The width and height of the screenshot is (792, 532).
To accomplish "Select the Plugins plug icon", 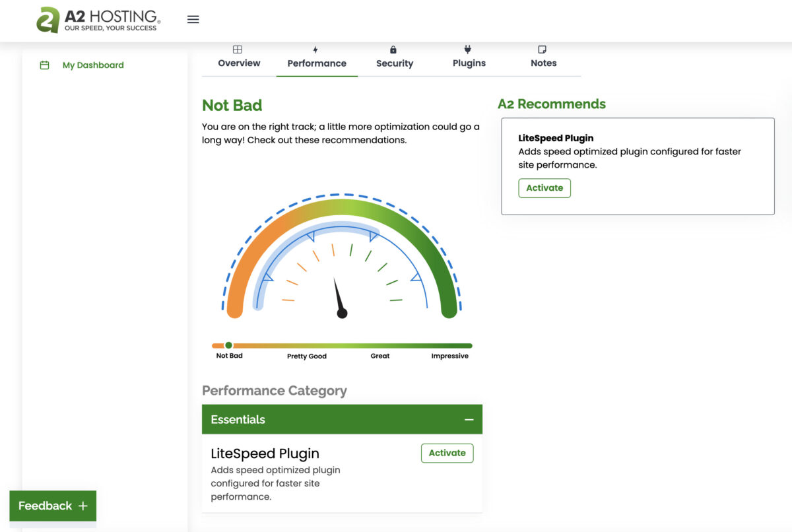I will coord(468,50).
